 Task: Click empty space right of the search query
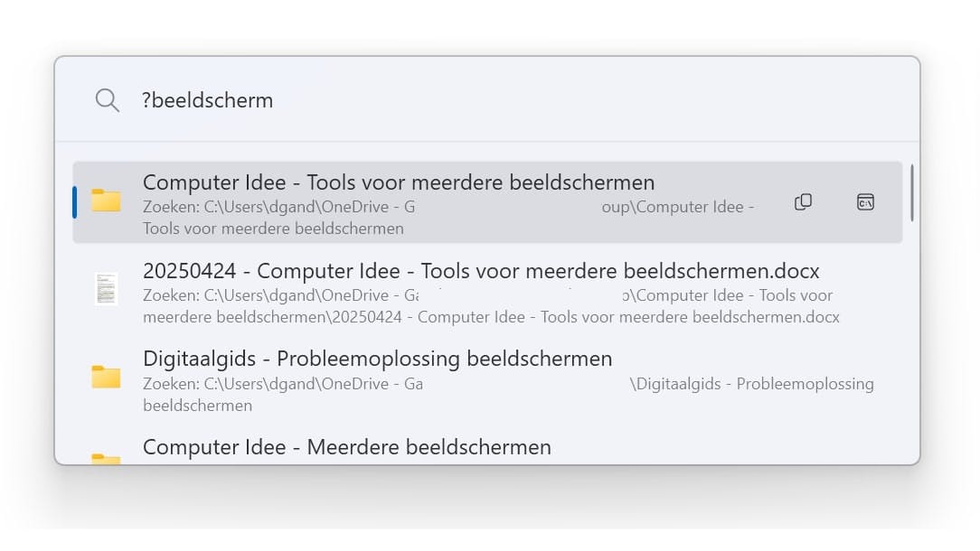click(x=588, y=100)
